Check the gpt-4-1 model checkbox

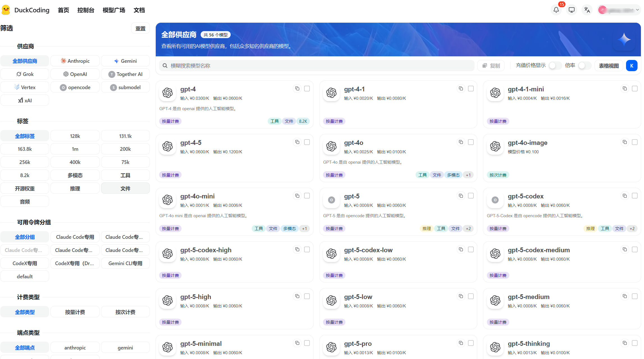471,89
